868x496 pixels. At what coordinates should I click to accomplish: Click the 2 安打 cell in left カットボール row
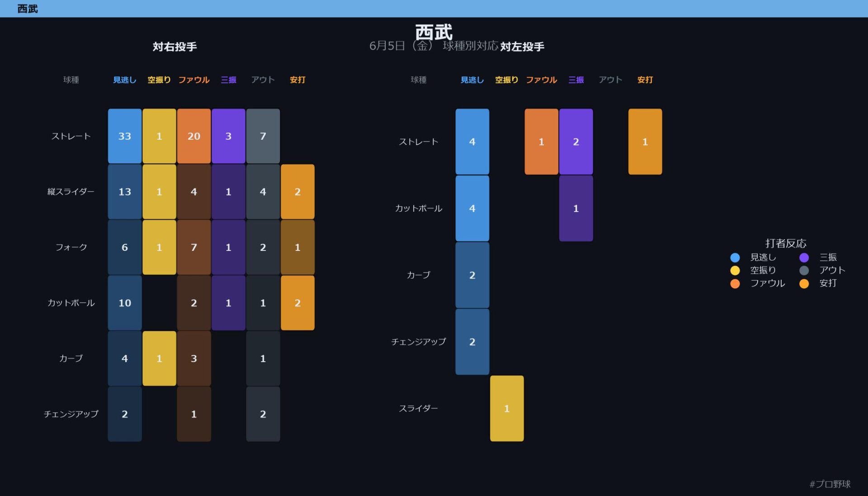point(297,303)
